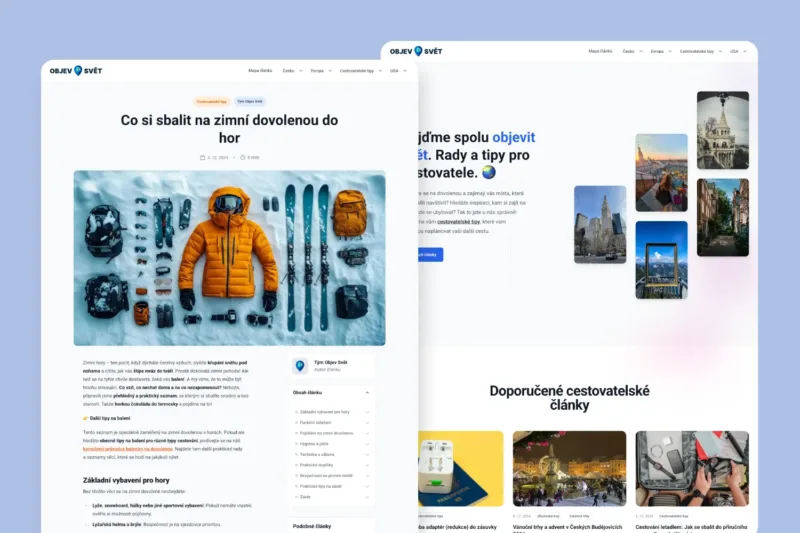Viewport: 800px width, 533px height.
Task: Click the Objev Svět logo on homepage window
Action: (415, 51)
